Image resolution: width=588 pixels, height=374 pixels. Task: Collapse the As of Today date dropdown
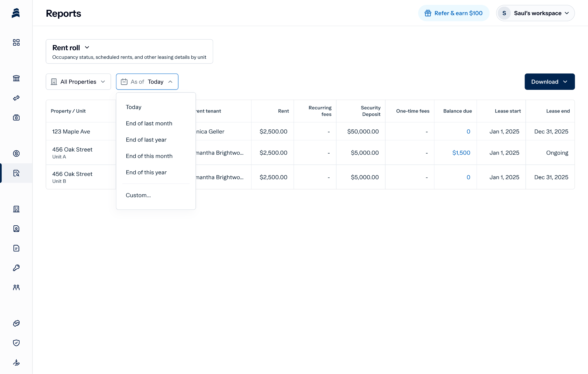pyautogui.click(x=147, y=82)
